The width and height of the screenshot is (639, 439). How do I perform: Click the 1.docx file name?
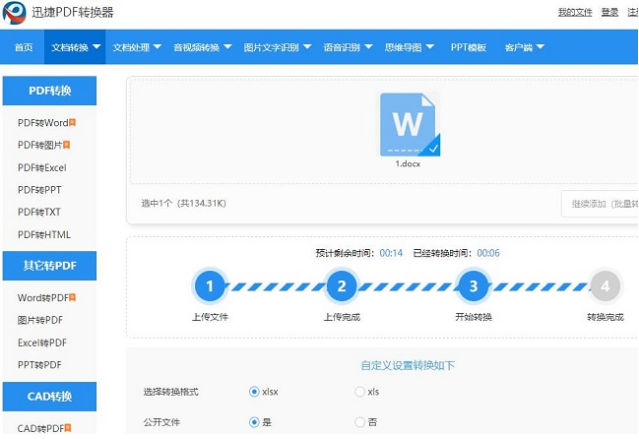[x=408, y=163]
